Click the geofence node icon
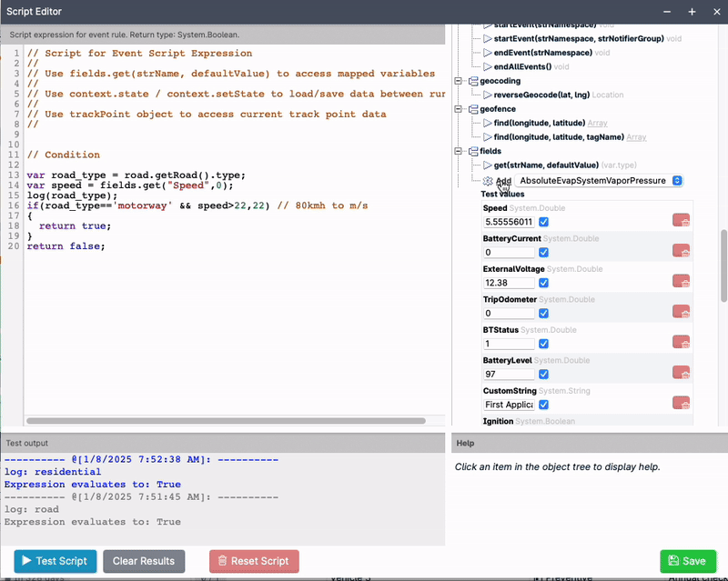Screen dimensions: 728x581 click(473, 109)
